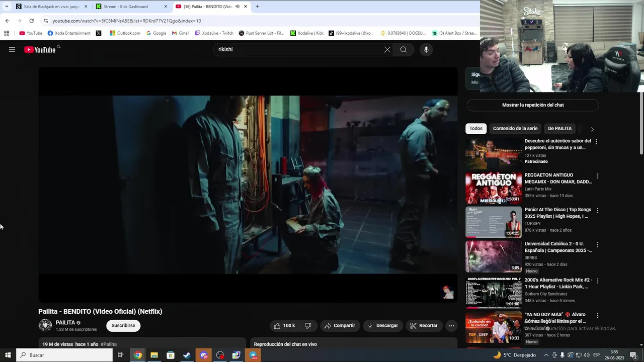Click the Suscribirse button
The width and height of the screenshot is (644, 362).
click(123, 325)
